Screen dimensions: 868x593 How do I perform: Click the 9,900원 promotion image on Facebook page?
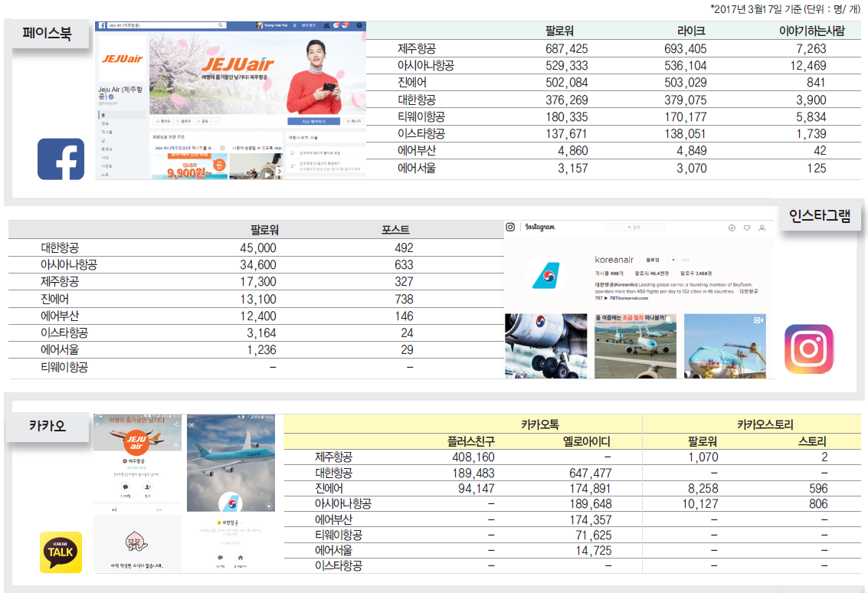(190, 166)
